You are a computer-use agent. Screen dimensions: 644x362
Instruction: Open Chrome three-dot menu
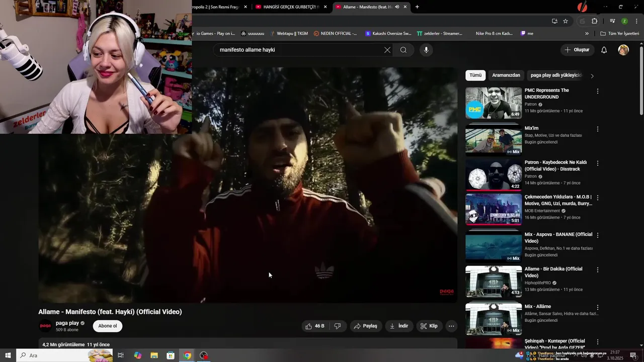[636, 21]
